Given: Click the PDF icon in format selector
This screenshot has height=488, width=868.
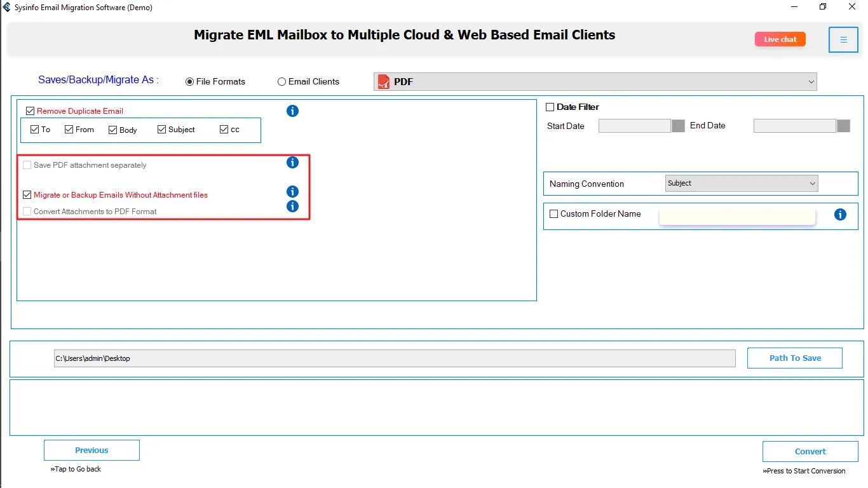Looking at the screenshot, I should tap(384, 81).
